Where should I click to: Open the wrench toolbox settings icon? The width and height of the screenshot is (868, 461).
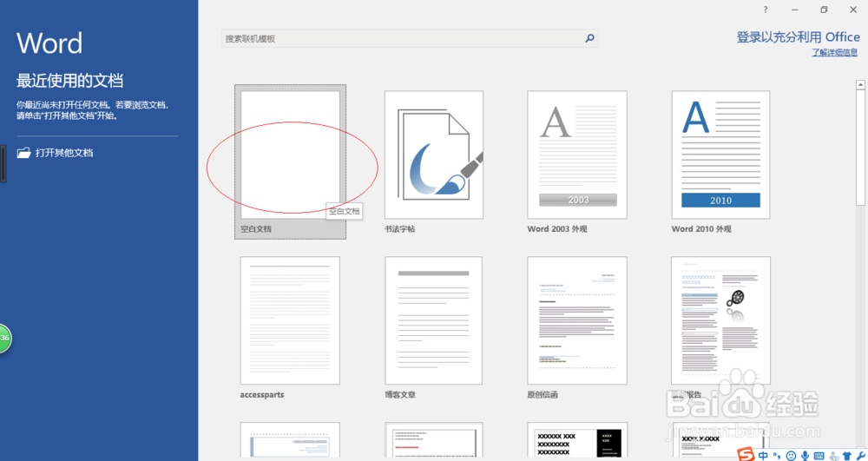[861, 456]
